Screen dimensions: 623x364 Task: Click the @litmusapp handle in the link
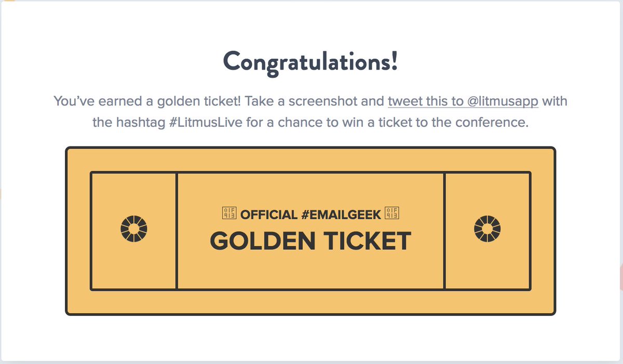pos(503,101)
